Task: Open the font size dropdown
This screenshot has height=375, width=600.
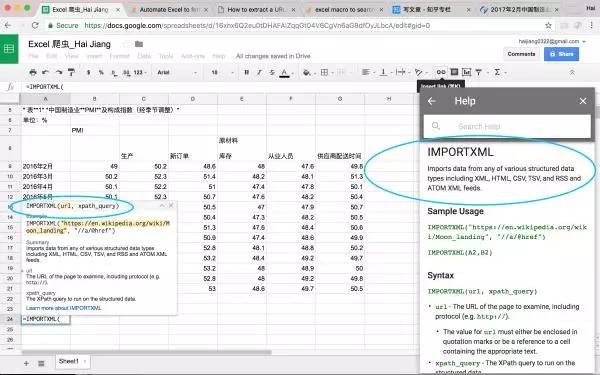Action: point(222,72)
